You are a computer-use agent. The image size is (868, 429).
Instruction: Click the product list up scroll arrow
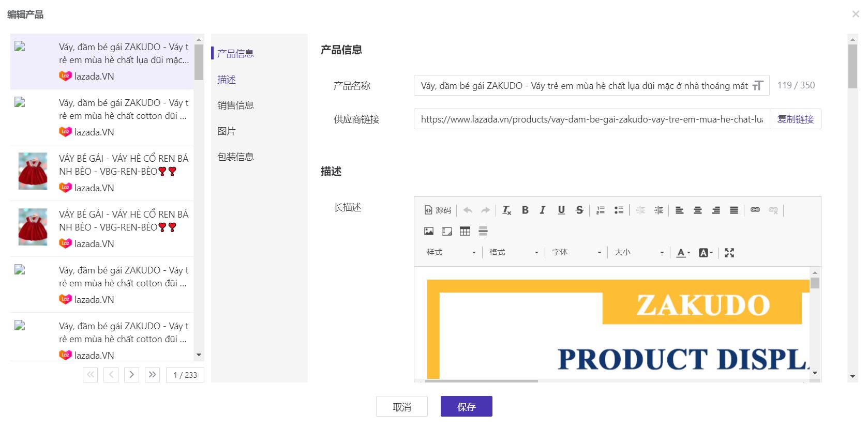click(199, 39)
